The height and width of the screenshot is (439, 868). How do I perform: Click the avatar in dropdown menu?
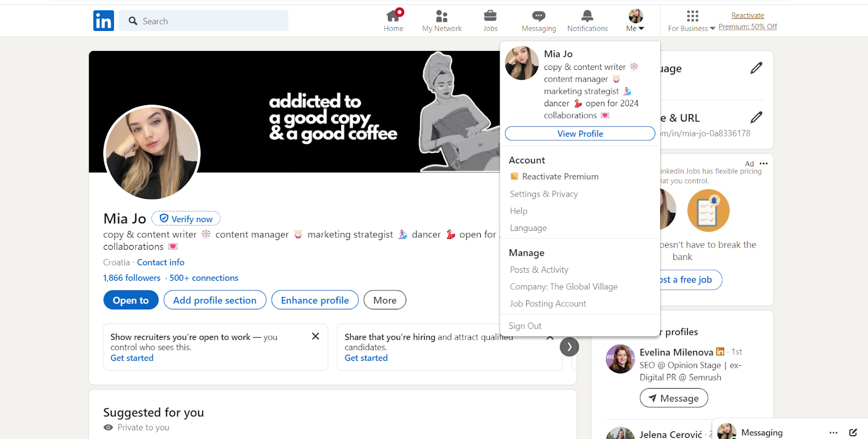pos(522,63)
